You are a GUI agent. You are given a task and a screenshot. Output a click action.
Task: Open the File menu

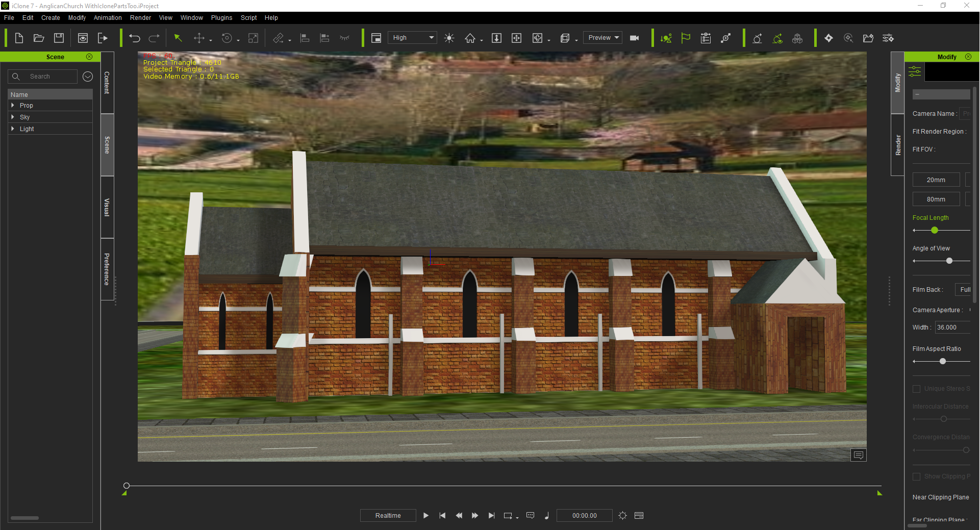(9, 18)
